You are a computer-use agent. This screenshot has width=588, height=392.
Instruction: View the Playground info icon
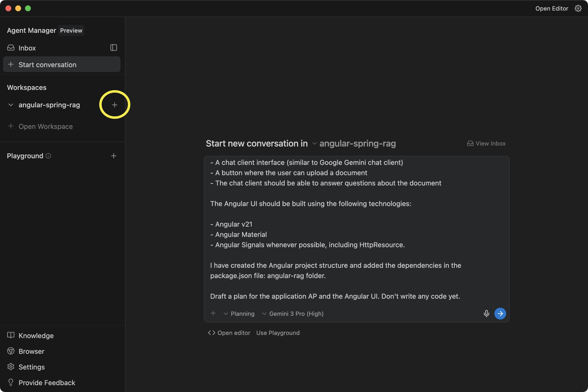(x=48, y=156)
